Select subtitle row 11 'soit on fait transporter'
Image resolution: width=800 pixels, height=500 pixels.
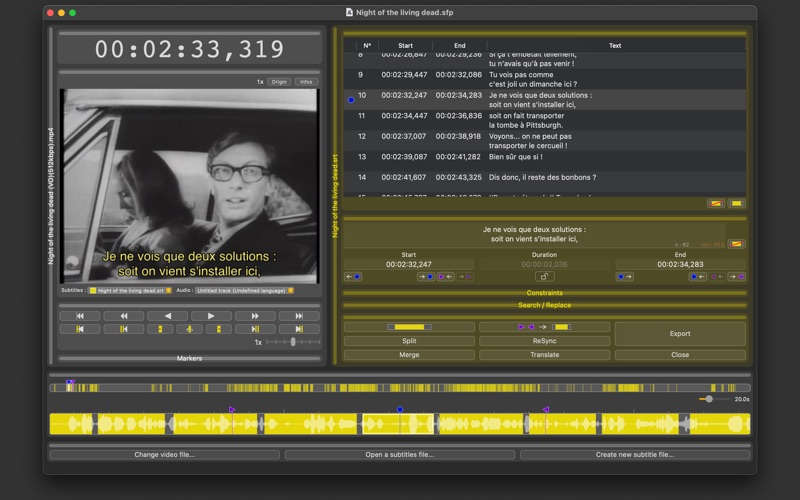tap(544, 120)
